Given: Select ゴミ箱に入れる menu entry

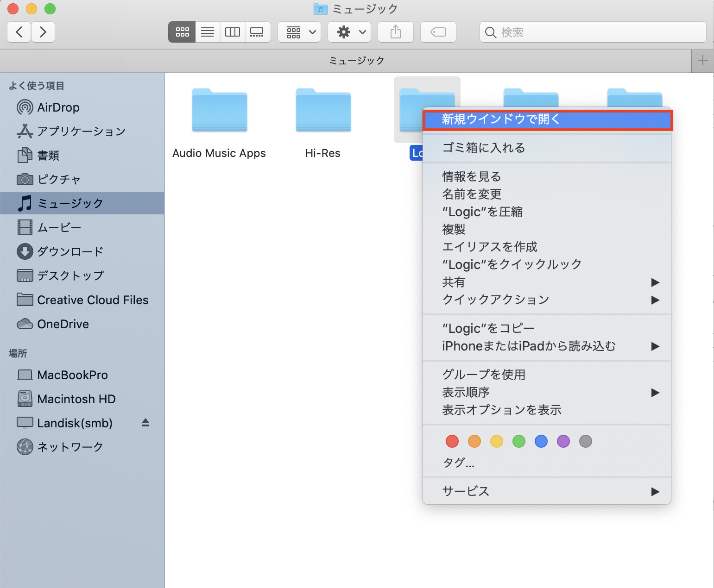Looking at the screenshot, I should [x=484, y=148].
